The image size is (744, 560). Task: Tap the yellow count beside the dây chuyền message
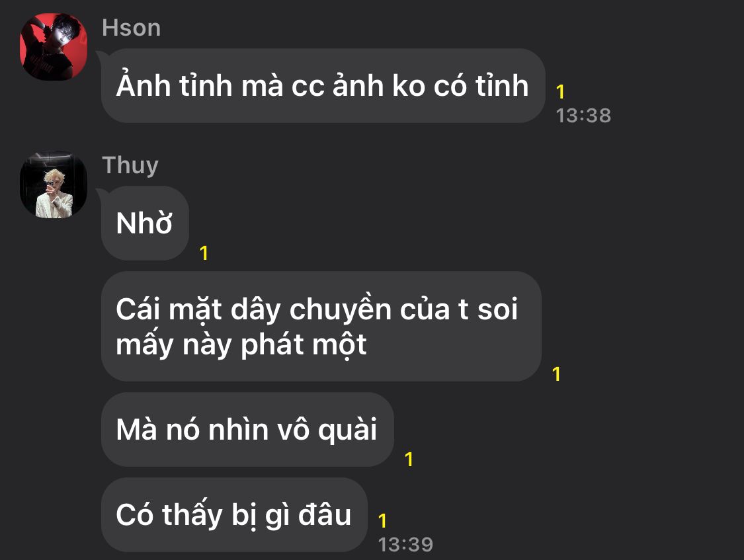click(557, 374)
